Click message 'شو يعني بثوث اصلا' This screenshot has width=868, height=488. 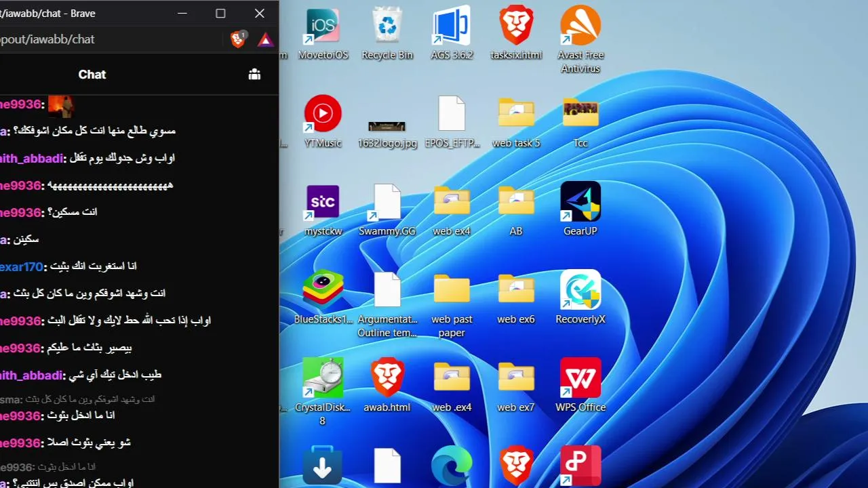(x=89, y=443)
